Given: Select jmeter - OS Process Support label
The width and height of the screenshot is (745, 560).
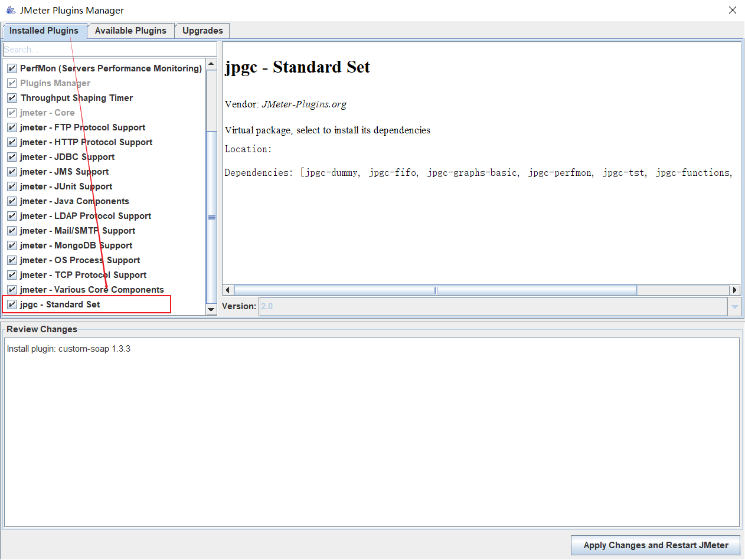Looking at the screenshot, I should click(80, 260).
